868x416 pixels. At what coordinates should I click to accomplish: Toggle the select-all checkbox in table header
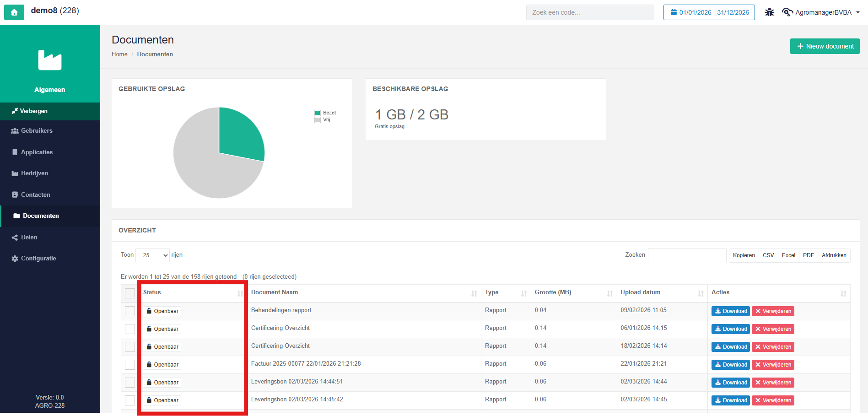click(x=130, y=293)
